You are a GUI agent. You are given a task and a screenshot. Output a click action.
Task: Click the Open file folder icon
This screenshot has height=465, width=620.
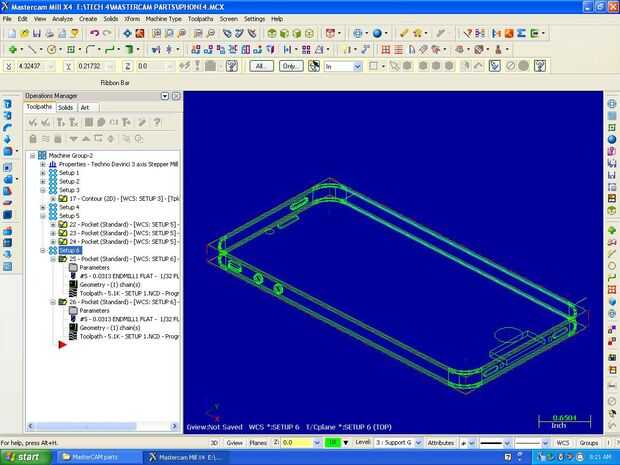(25, 34)
